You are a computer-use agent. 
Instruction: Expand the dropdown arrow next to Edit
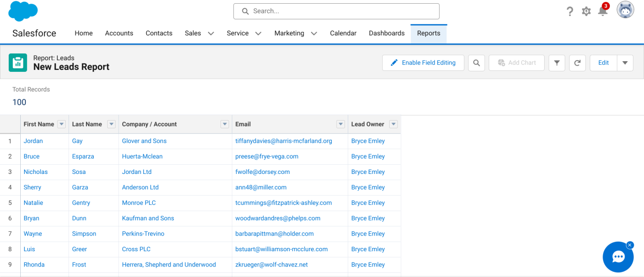[625, 63]
